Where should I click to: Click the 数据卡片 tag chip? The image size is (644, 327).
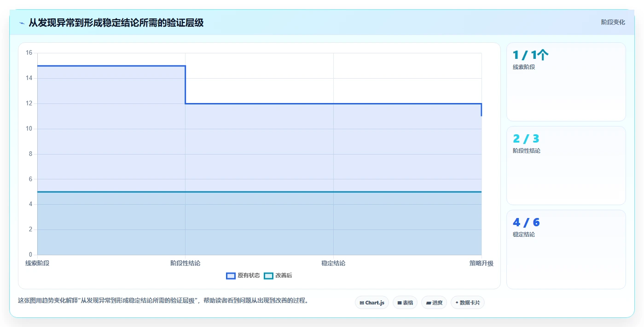[x=468, y=303]
